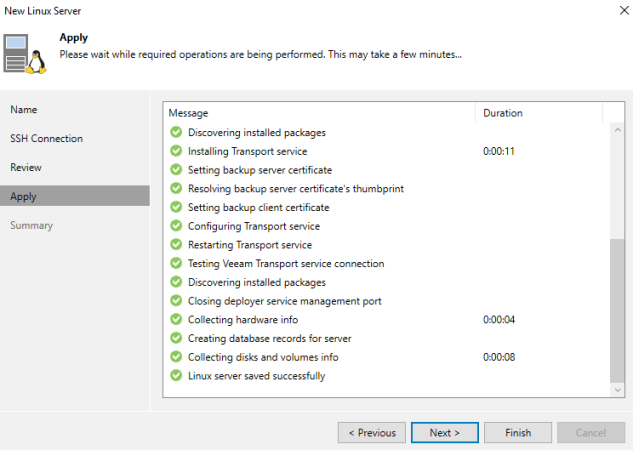Jump to the Summary step

point(31,225)
